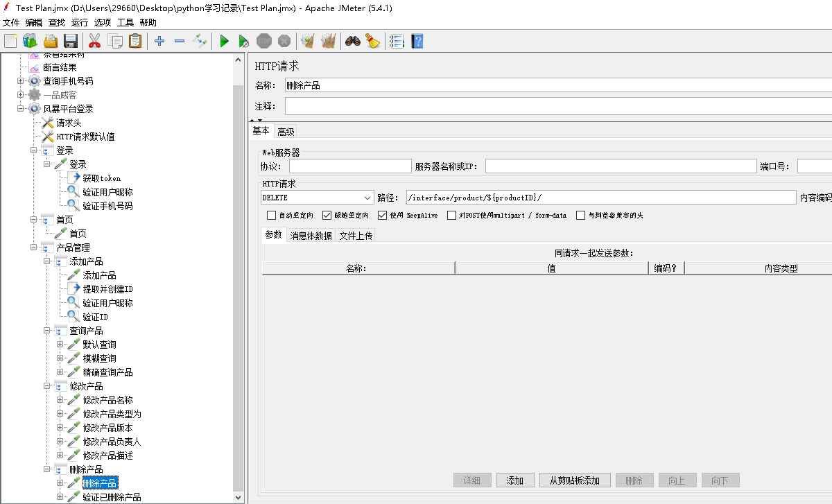
Task: Toggle the 使用 KeepAlive checkbox
Action: pyautogui.click(x=382, y=216)
